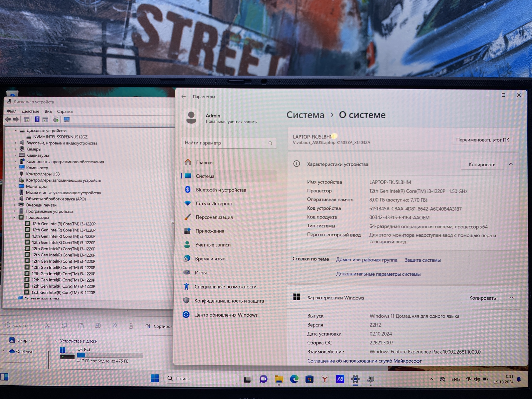Open Центр обновления Windows section
The image size is (532, 399).
[226, 315]
